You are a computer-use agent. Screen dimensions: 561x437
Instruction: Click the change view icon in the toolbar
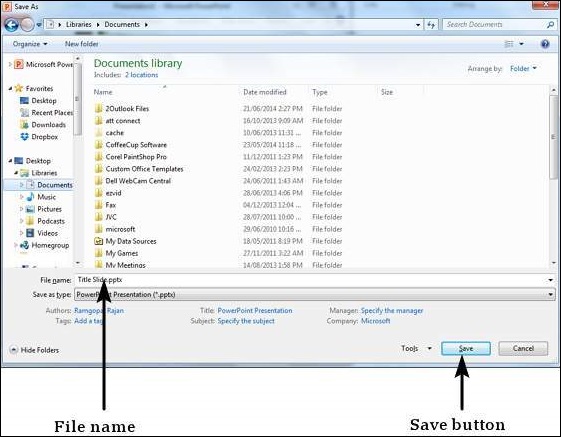509,44
